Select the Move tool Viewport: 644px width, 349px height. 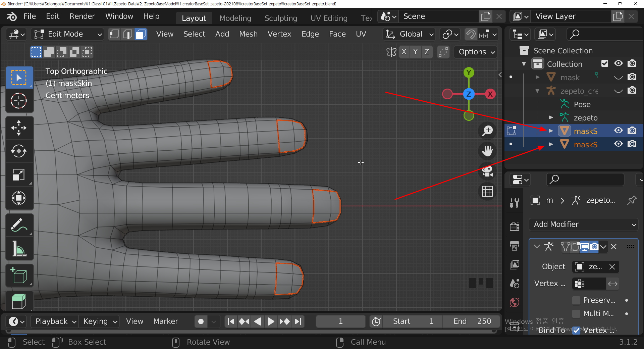click(x=19, y=128)
